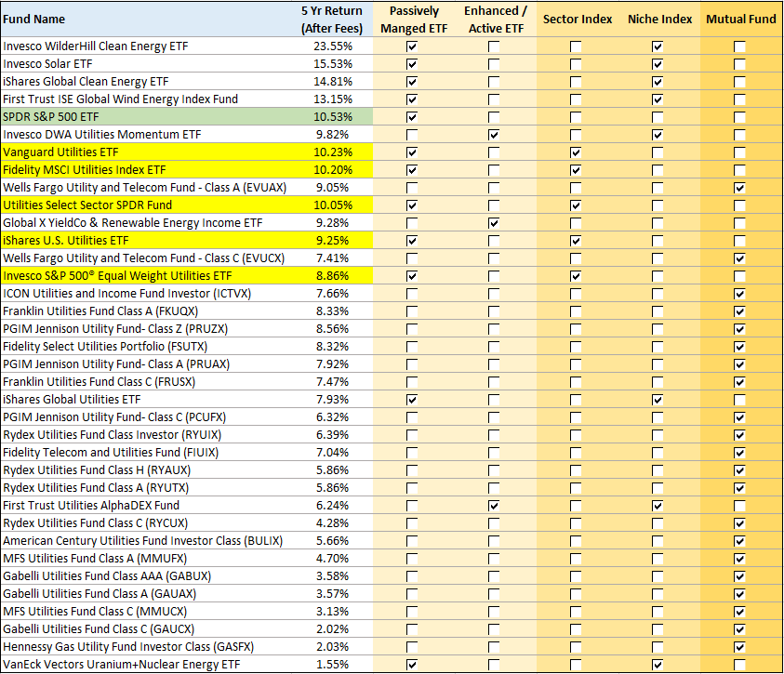Viewport: 784px width, 674px height.
Task: Toggle Passively Managed ETF for VanEck Vectors Uranium+Nuclear ETF
Action: pyautogui.click(x=411, y=665)
